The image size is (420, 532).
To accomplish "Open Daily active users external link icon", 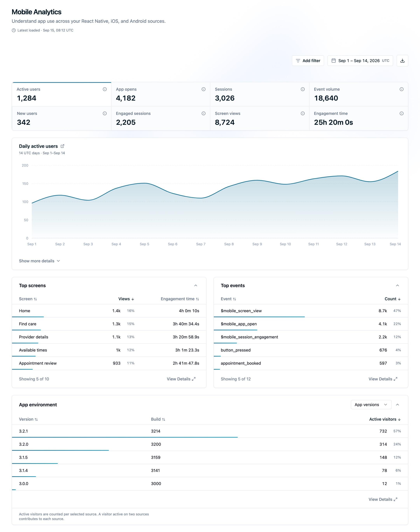I will click(x=62, y=146).
